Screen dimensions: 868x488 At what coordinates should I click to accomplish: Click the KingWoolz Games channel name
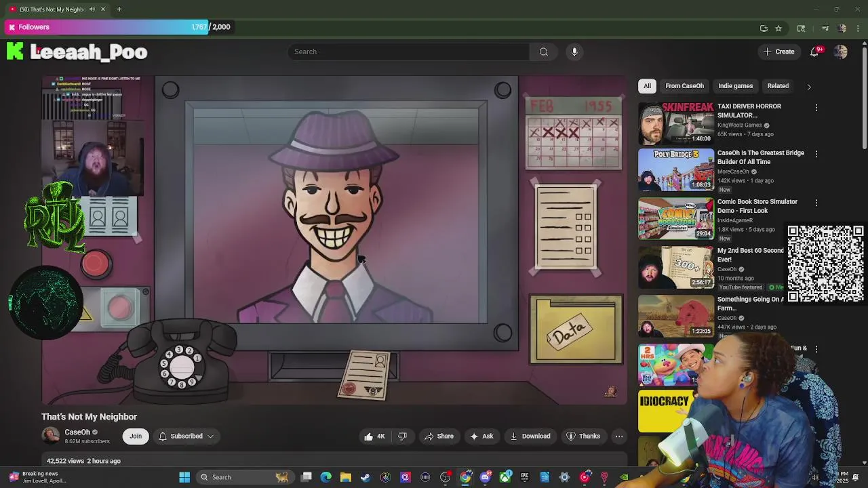click(740, 125)
